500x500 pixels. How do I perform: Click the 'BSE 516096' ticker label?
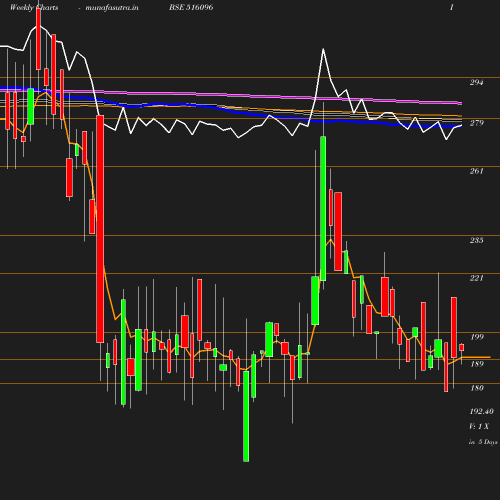pos(191,7)
